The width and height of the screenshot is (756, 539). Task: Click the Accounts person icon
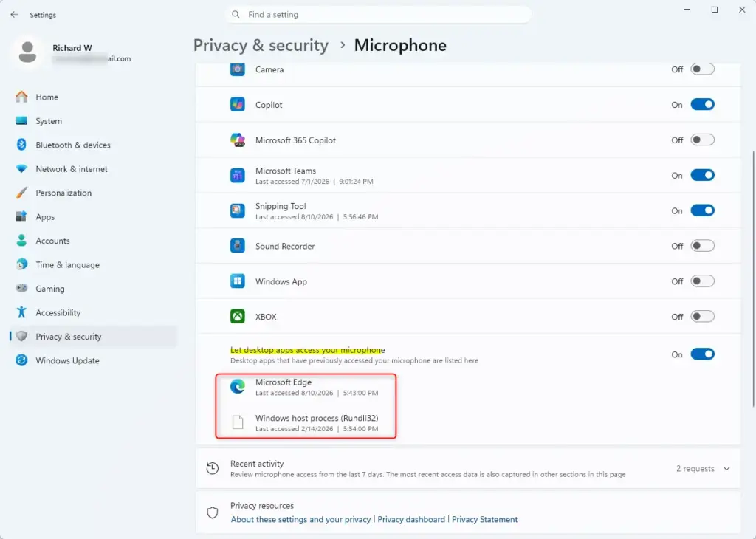(x=21, y=241)
